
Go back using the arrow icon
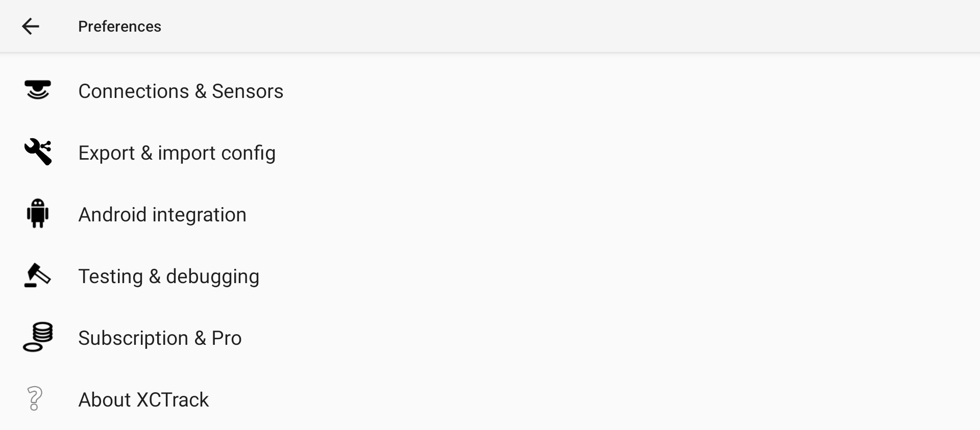(x=31, y=27)
